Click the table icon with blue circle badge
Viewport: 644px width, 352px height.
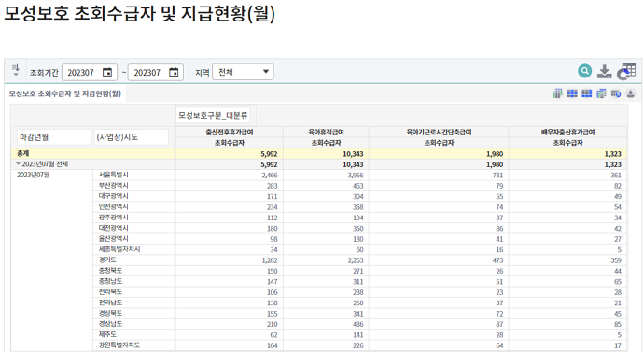(616, 93)
